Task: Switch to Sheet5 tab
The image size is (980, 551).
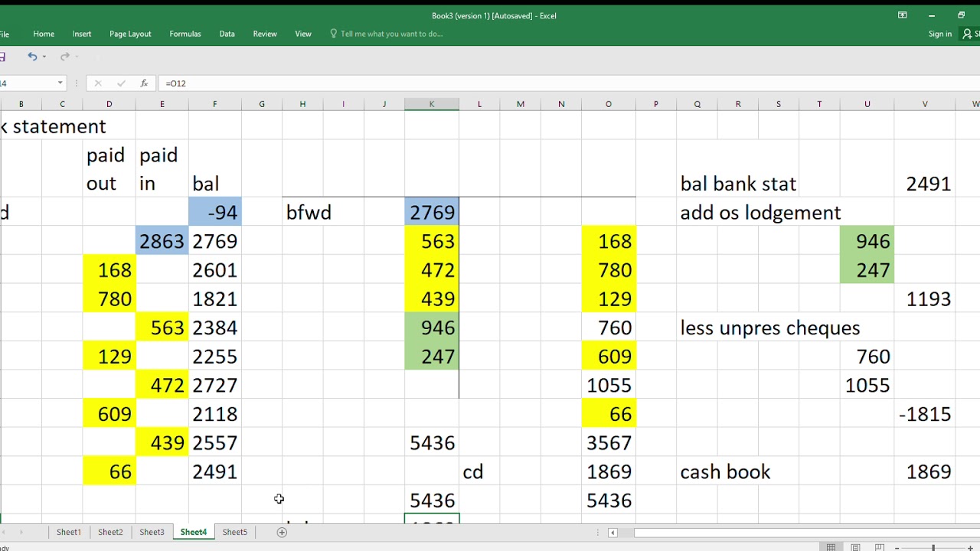Action: pos(235,532)
